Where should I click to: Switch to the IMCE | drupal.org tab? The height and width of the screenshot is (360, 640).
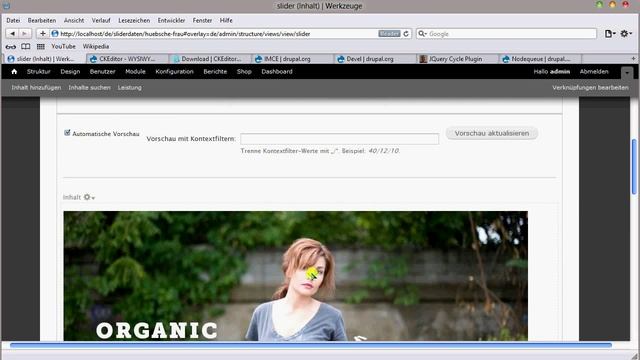click(293, 59)
